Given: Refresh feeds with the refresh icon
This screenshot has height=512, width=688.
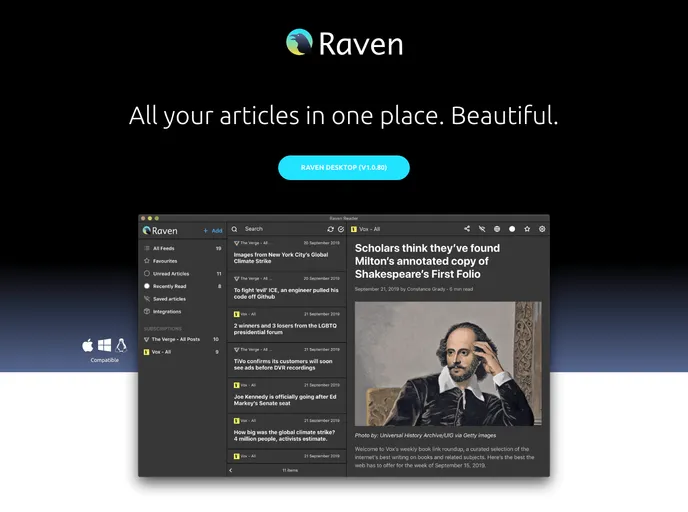Looking at the screenshot, I should coord(330,229).
